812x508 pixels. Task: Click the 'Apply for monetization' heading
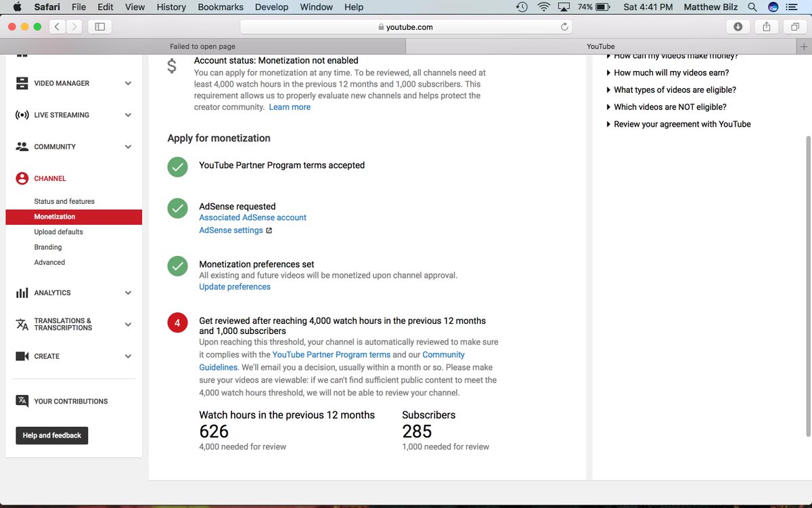click(219, 138)
